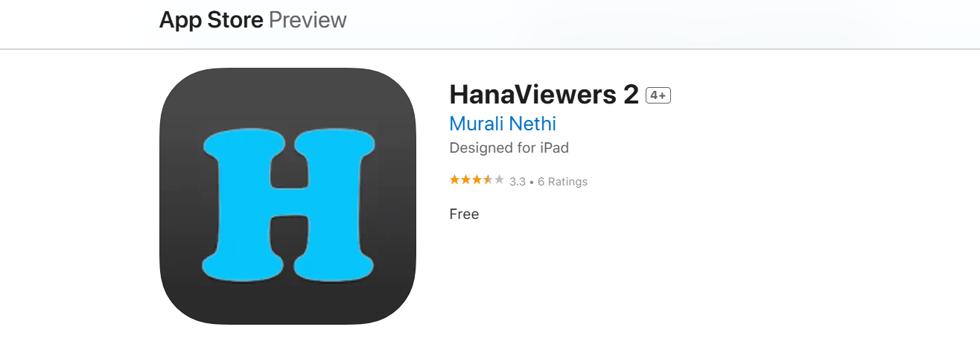Viewport: 980px width, 356px height.
Task: Click the gray fifth rating star
Action: tap(499, 180)
